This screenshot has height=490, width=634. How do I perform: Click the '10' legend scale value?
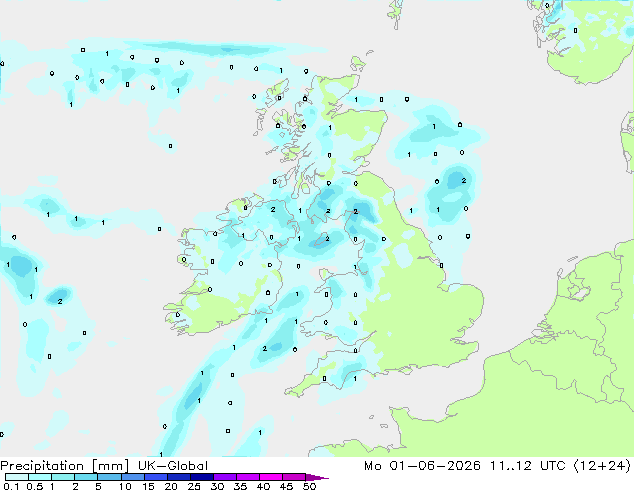125,486
